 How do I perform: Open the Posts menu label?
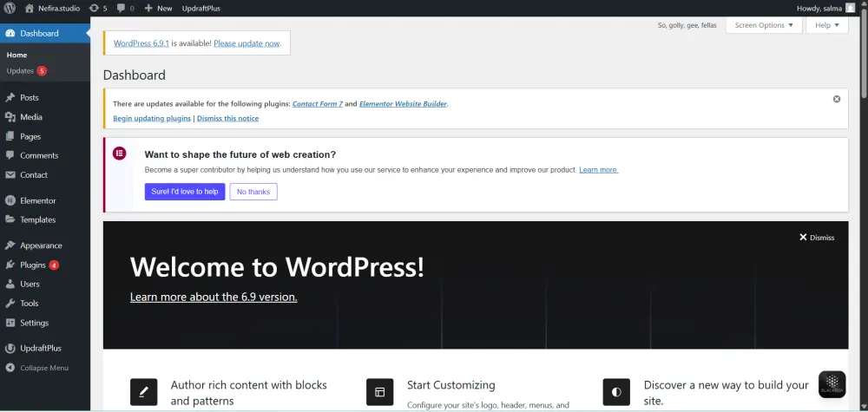(30, 97)
